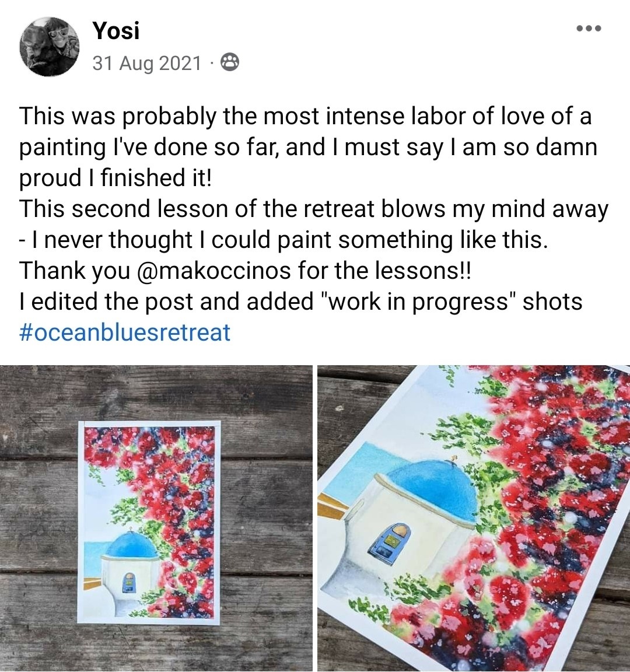Open the left full painting photo
This screenshot has width=630, height=672.
pos(156,518)
